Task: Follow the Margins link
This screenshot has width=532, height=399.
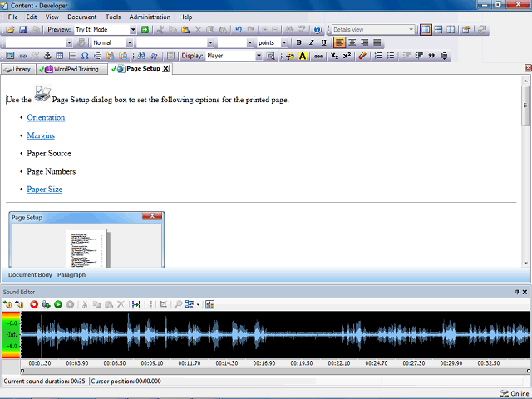Action: (41, 135)
